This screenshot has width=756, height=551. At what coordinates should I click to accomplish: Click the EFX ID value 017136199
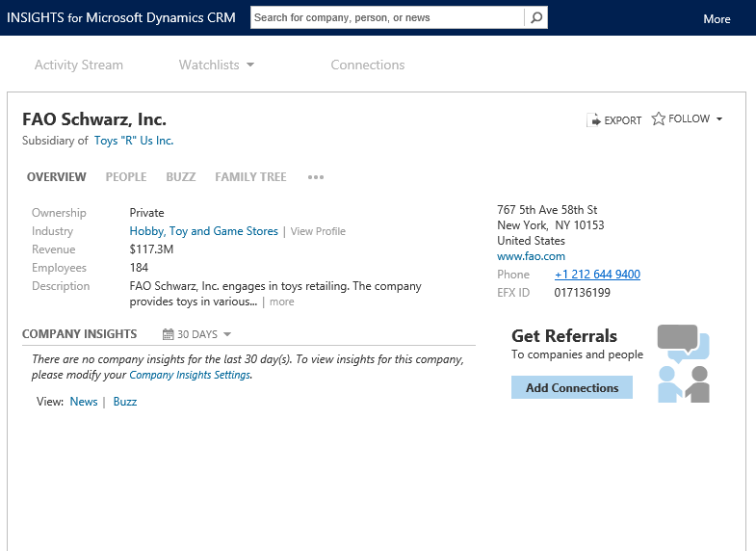(x=582, y=293)
